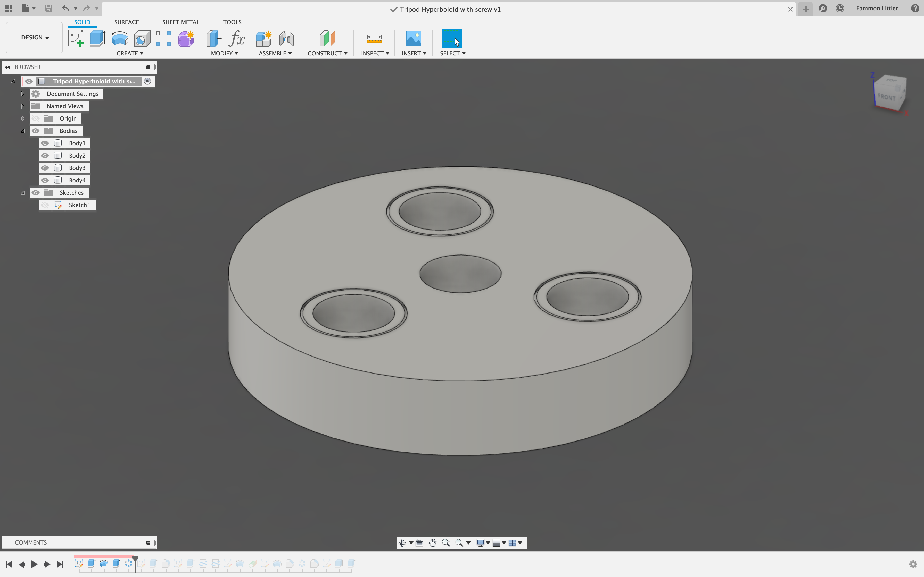
Task: Open the DESIGN workspace dropdown
Action: (35, 37)
